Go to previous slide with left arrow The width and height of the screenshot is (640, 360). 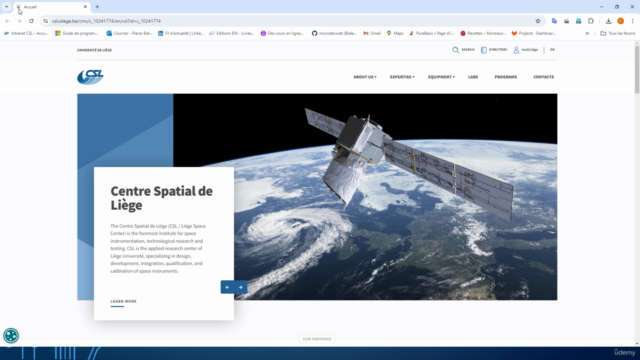click(227, 287)
